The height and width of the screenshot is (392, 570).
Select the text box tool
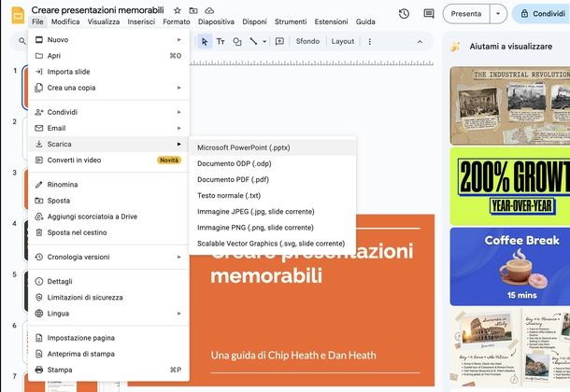221,42
